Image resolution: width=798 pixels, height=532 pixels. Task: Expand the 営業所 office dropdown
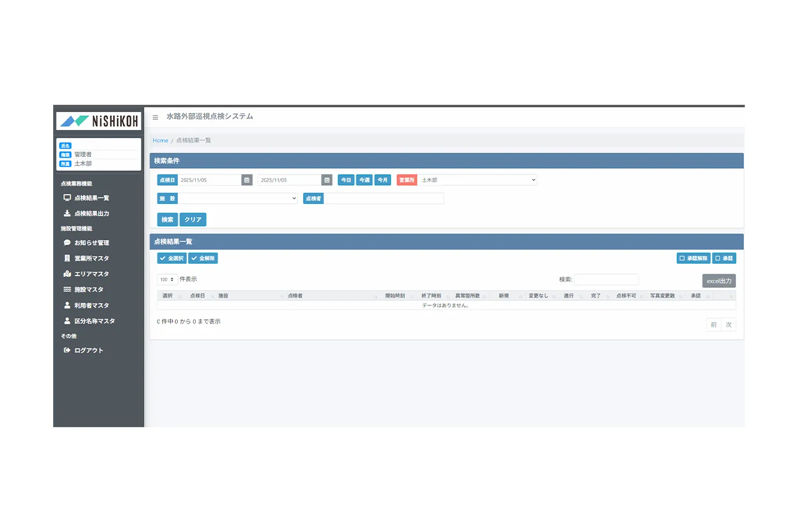click(477, 180)
